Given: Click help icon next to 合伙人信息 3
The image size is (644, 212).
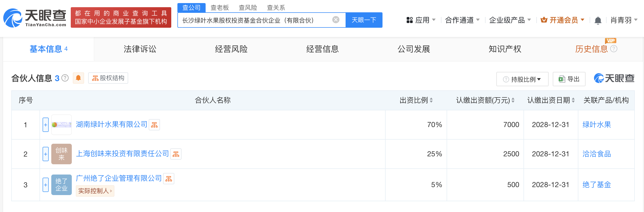Looking at the screenshot, I should click(x=65, y=78).
